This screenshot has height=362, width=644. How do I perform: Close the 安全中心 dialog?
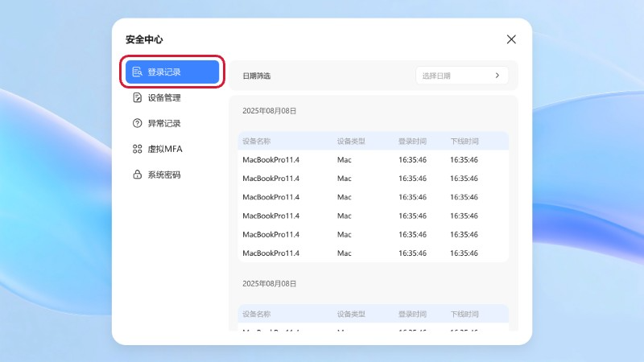click(511, 39)
